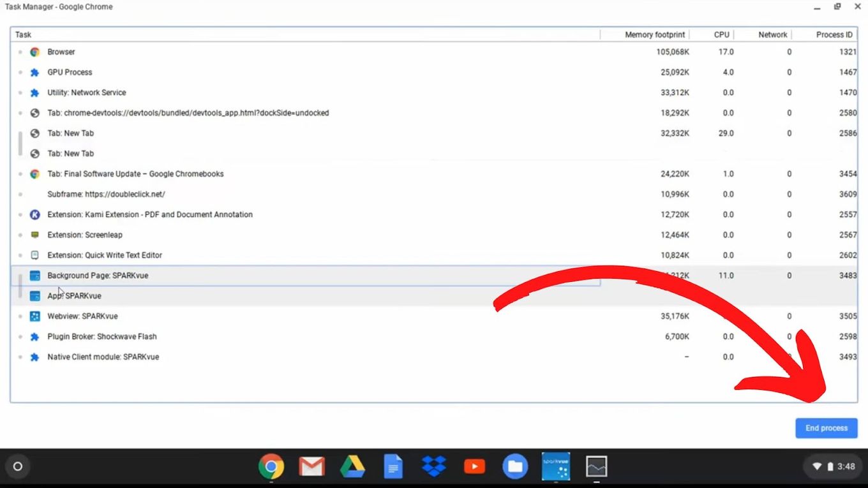868x488 pixels.
Task: Click process ID "1470"
Action: point(848,92)
